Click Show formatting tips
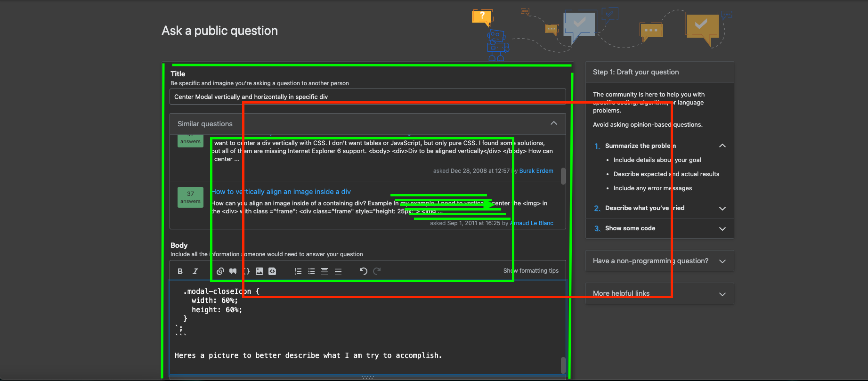This screenshot has height=381, width=868. (531, 271)
